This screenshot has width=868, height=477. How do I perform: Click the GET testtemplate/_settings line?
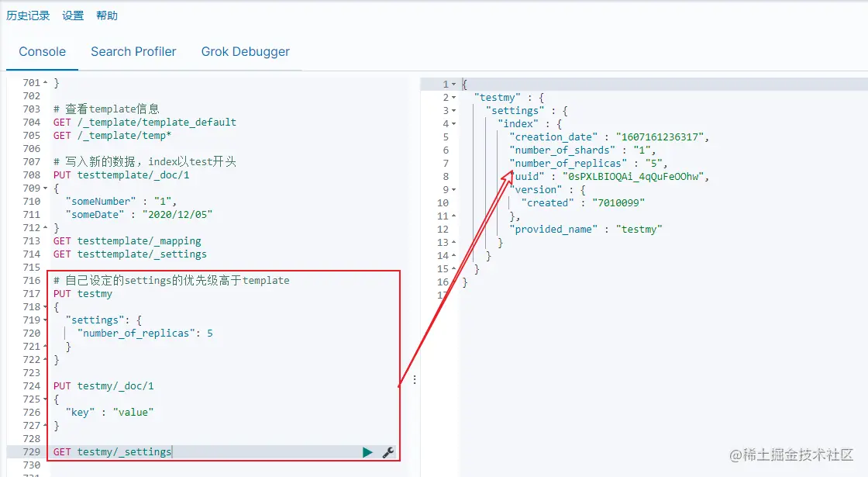pyautogui.click(x=130, y=254)
